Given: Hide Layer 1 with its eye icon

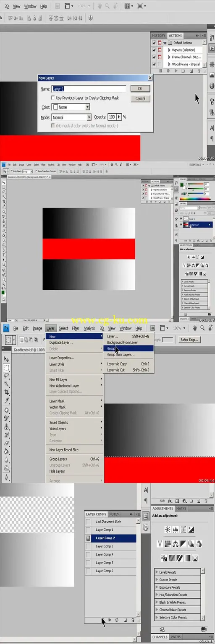Looking at the screenshot, I should (181, 219).
